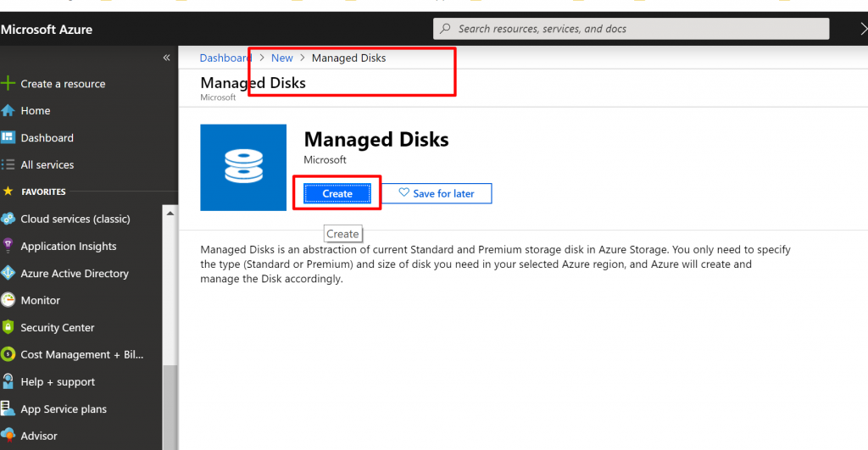Click the Application Insights lightbulb icon
The height and width of the screenshot is (450, 868).
pos(8,247)
